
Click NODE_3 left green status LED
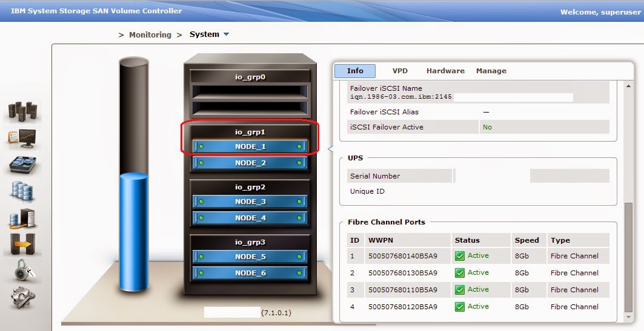click(x=201, y=202)
